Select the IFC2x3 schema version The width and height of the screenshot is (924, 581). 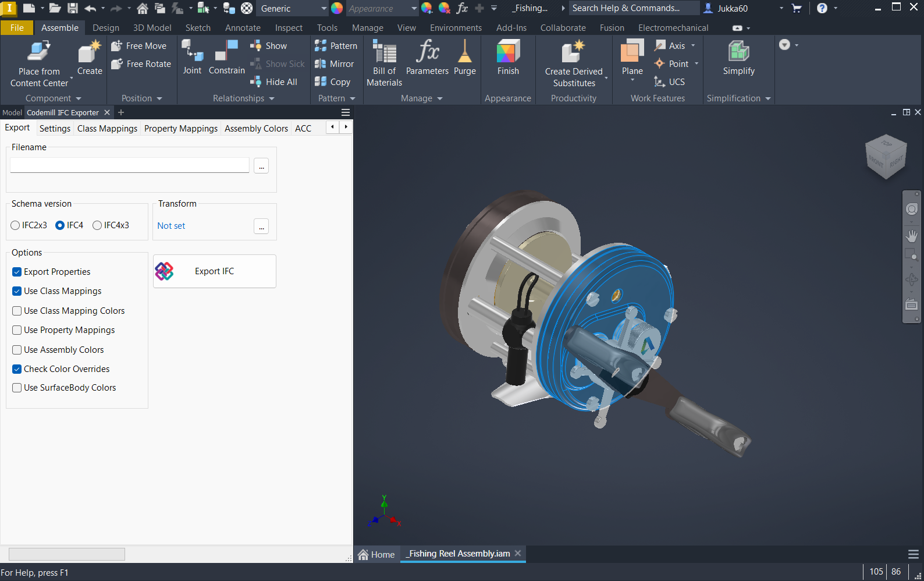tap(16, 225)
